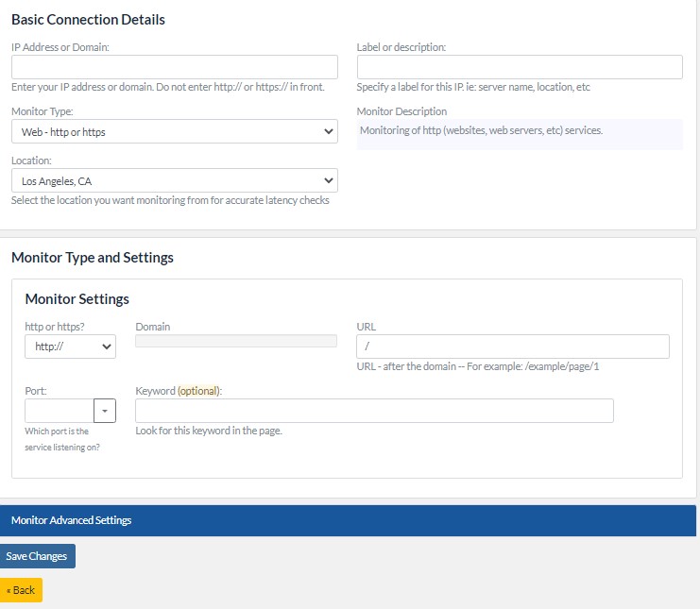This screenshot has width=700, height=609.
Task: Click the "Location:" field label
Action: [x=31, y=161]
